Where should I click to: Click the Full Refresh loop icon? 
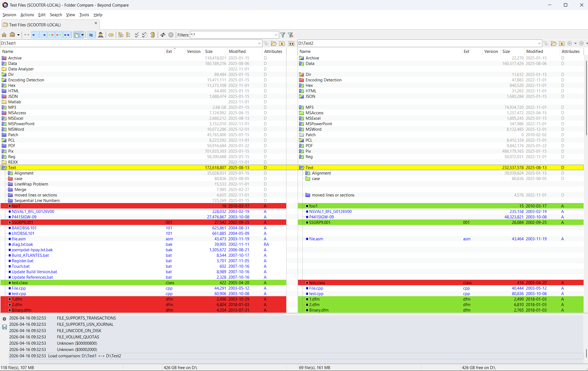[163, 35]
